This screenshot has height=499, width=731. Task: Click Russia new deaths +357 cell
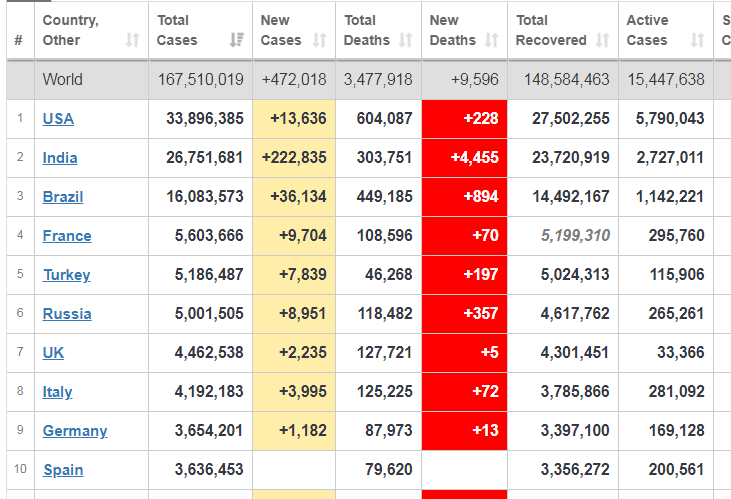(464, 313)
